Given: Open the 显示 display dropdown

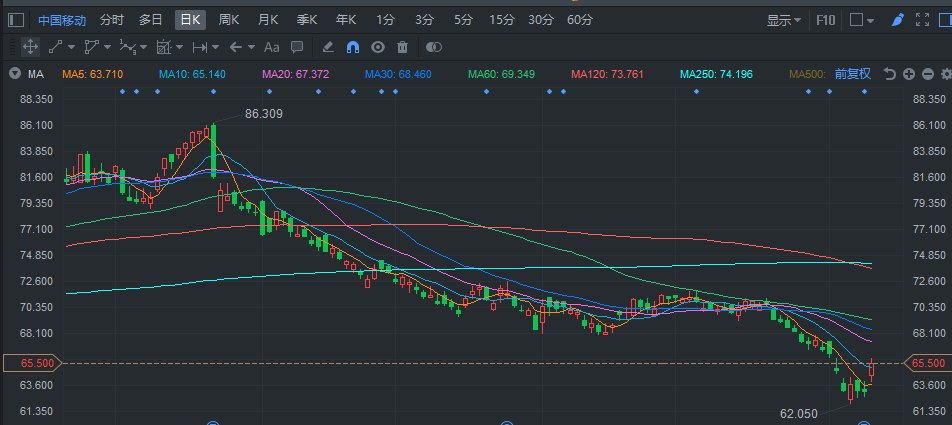Looking at the screenshot, I should 784,20.
